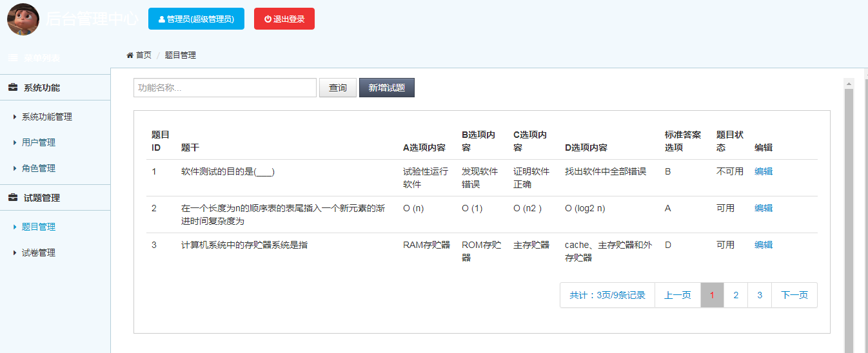This screenshot has width=868, height=353.
Task: Select 题目管理 in the sidebar
Action: click(x=35, y=227)
